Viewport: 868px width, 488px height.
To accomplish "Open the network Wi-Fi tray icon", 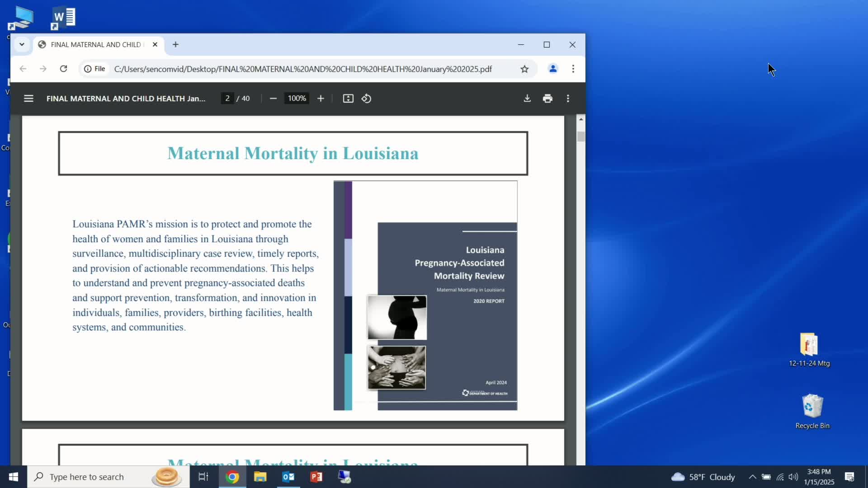I will [780, 477].
